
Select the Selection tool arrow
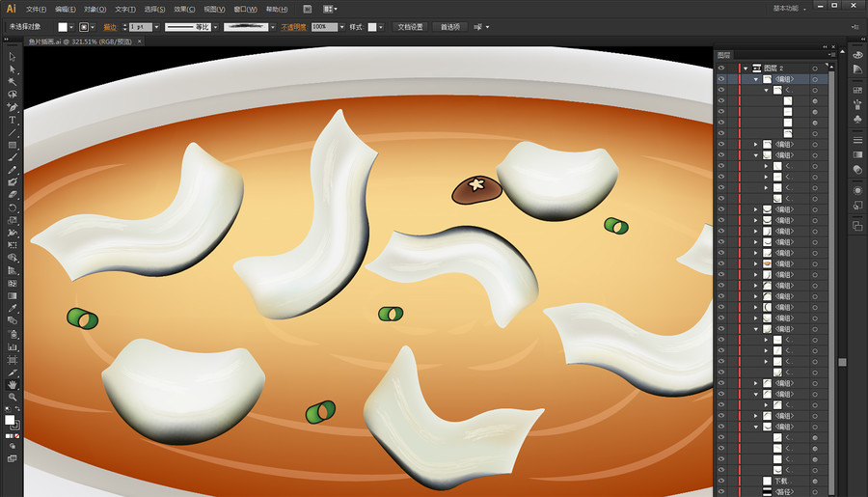pos(13,57)
